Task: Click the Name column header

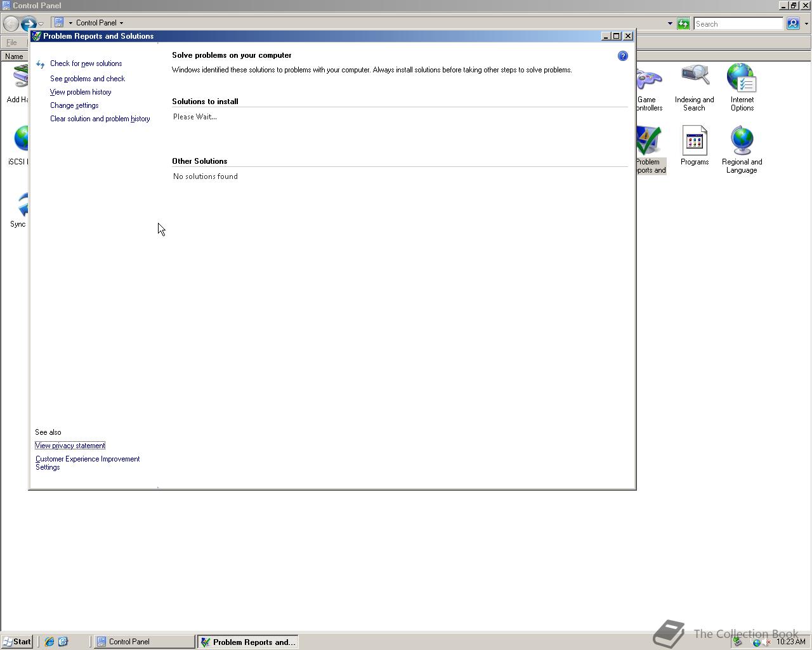Action: [x=14, y=56]
